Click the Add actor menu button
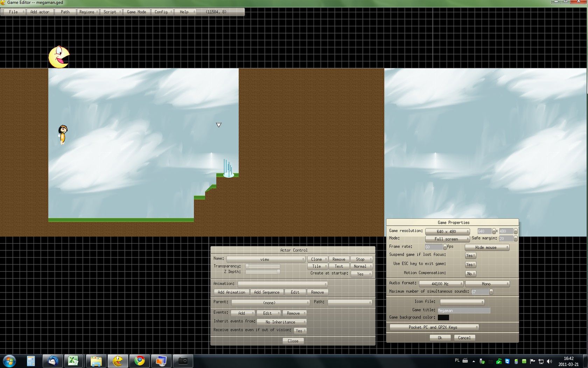 [x=40, y=12]
